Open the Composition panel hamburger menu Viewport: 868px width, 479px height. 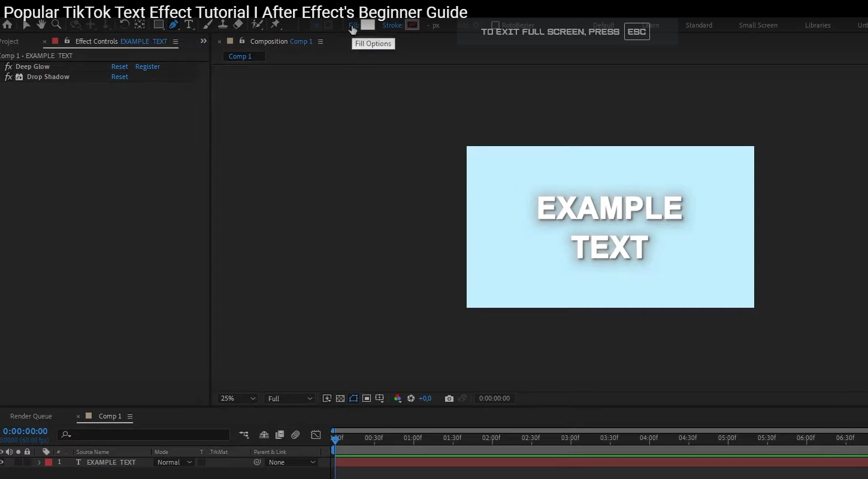pos(320,41)
